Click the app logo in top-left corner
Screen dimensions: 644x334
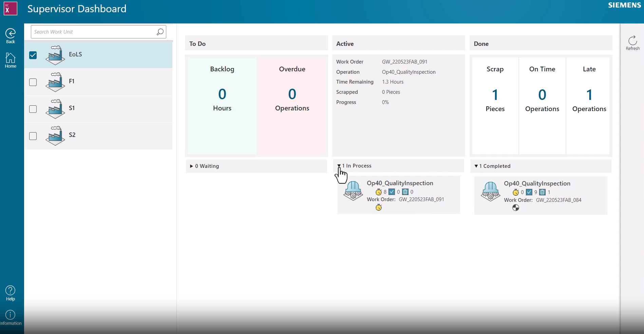(11, 8)
